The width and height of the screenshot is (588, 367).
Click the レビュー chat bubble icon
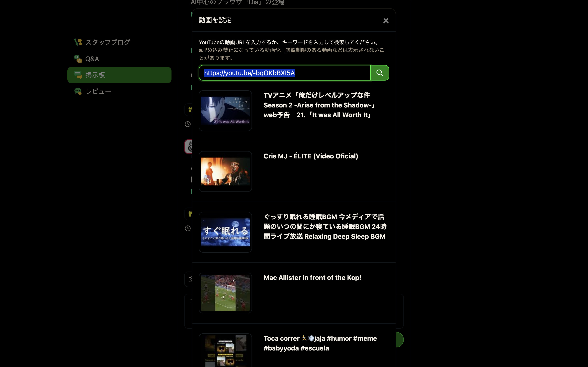point(78,91)
